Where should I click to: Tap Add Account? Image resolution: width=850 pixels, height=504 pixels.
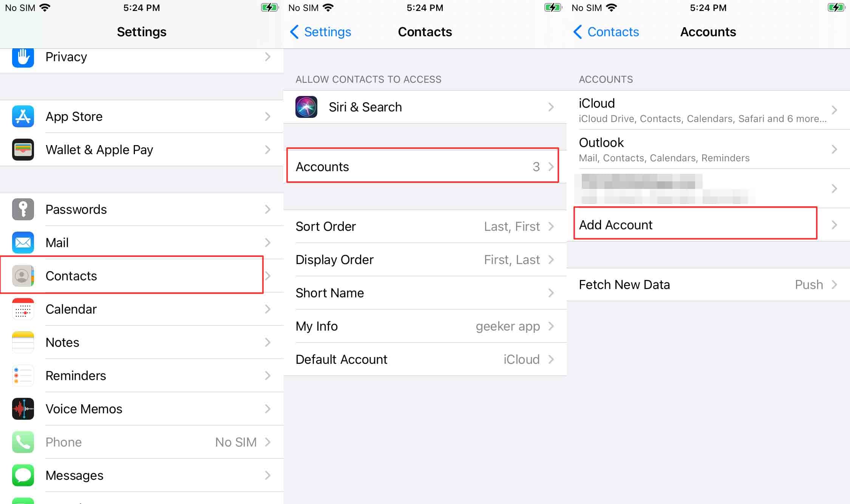click(x=695, y=225)
